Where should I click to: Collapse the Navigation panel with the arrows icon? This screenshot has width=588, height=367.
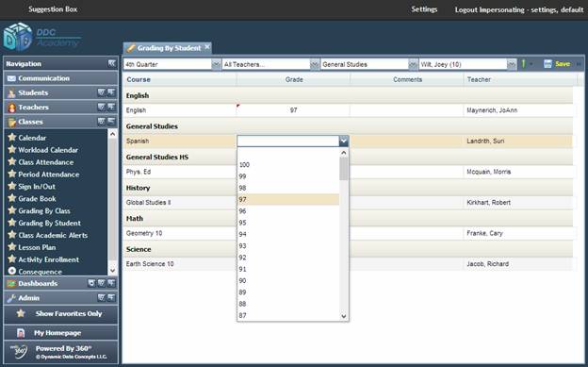pos(112,63)
